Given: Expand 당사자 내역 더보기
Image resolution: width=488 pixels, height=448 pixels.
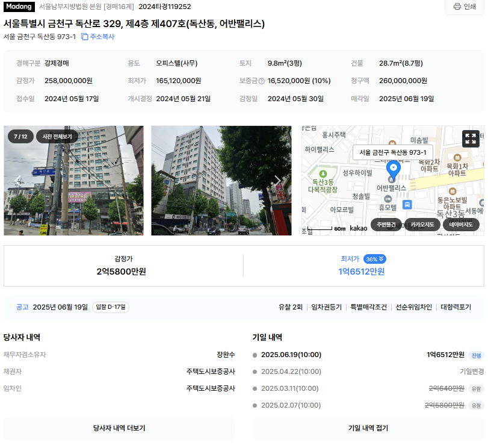Looking at the screenshot, I should click(119, 428).
